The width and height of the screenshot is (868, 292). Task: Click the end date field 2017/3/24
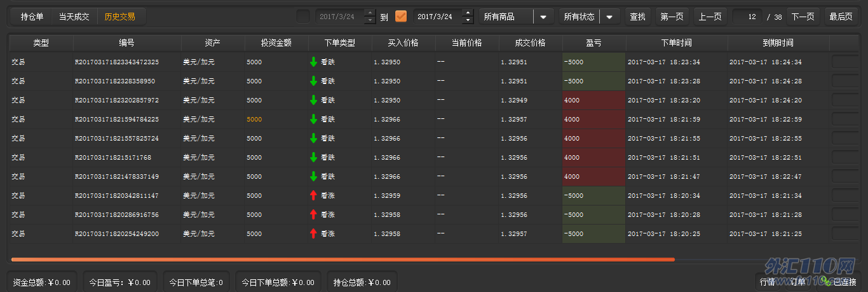click(x=437, y=17)
